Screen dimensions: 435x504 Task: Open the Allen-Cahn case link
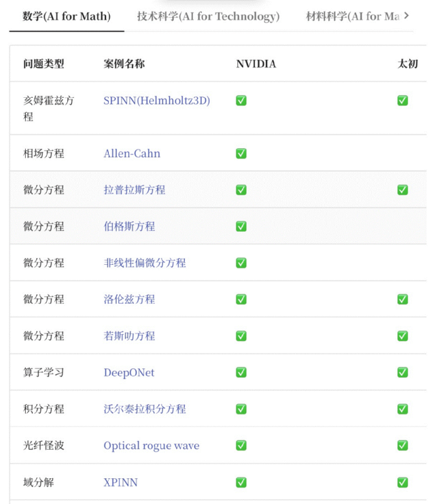click(x=132, y=154)
